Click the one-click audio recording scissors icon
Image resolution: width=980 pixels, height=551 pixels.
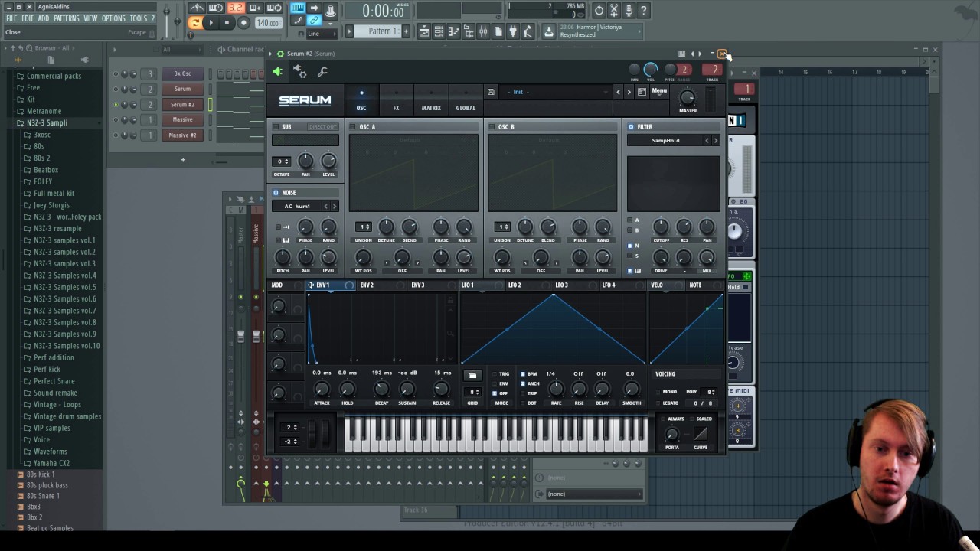[x=614, y=10]
